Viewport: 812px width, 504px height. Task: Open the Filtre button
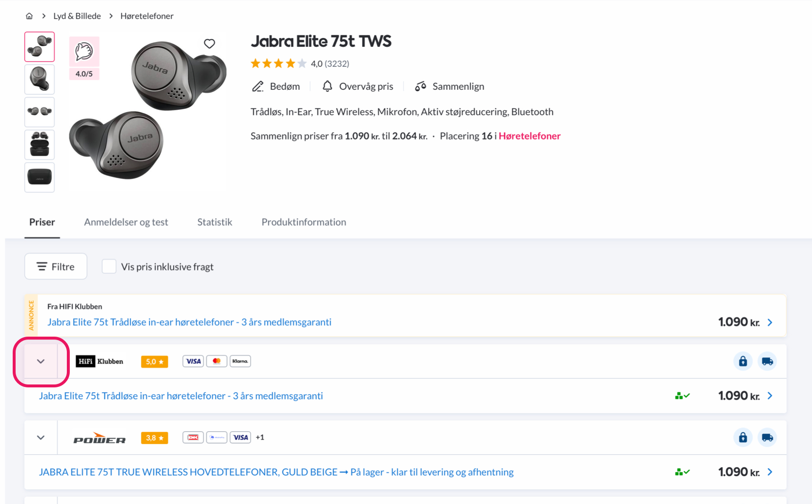tap(56, 266)
